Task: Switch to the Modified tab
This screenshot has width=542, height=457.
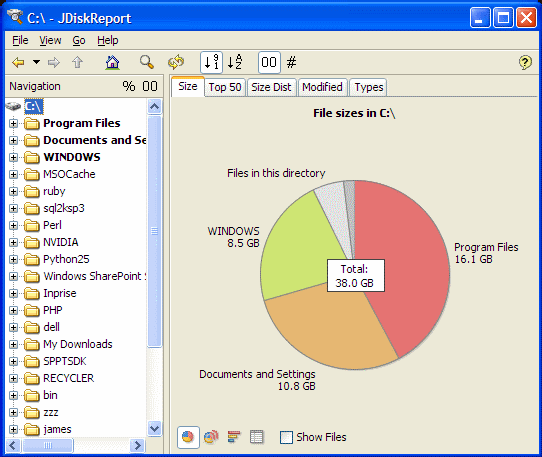Action: (x=322, y=87)
